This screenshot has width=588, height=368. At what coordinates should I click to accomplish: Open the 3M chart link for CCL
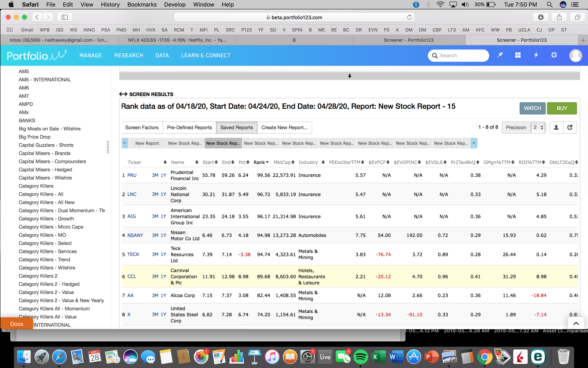point(155,276)
